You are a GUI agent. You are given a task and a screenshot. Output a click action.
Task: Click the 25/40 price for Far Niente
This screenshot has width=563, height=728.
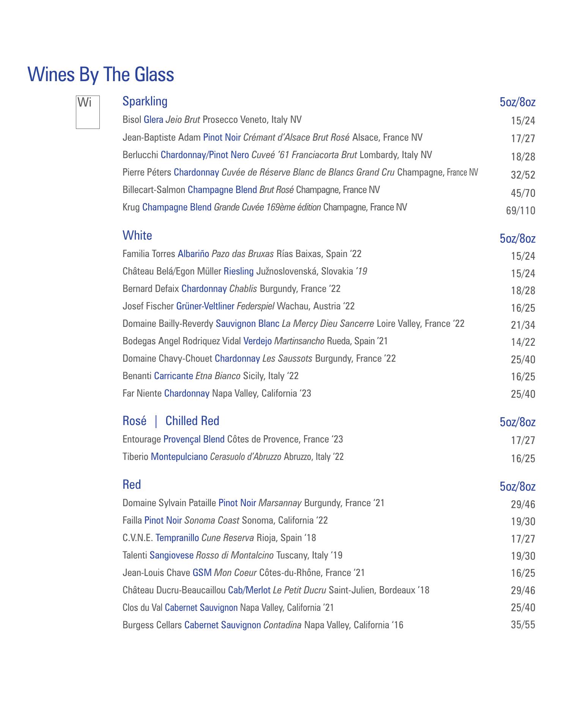coord(523,394)
